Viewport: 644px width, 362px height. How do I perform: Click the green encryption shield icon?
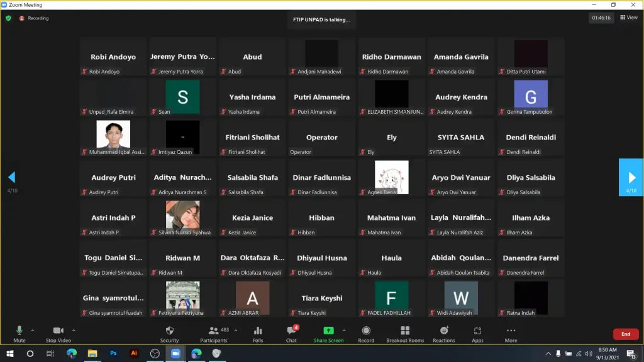pyautogui.click(x=8, y=18)
